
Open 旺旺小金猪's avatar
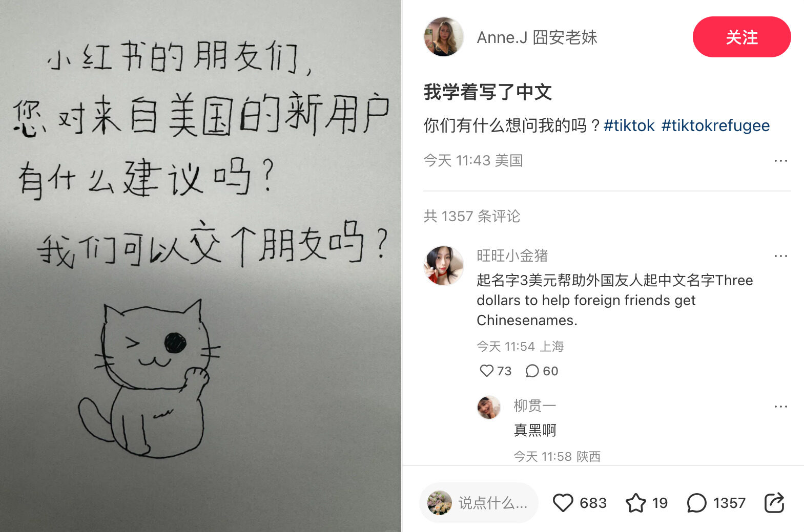tap(443, 265)
